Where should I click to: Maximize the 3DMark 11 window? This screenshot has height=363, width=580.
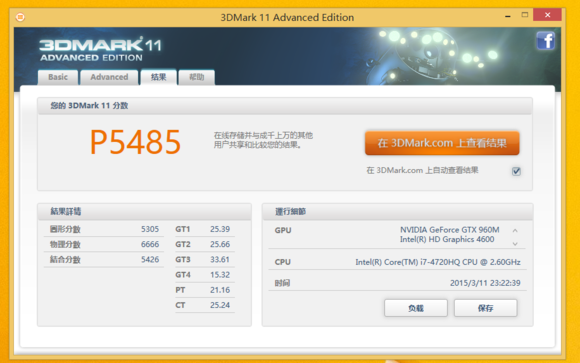point(525,15)
